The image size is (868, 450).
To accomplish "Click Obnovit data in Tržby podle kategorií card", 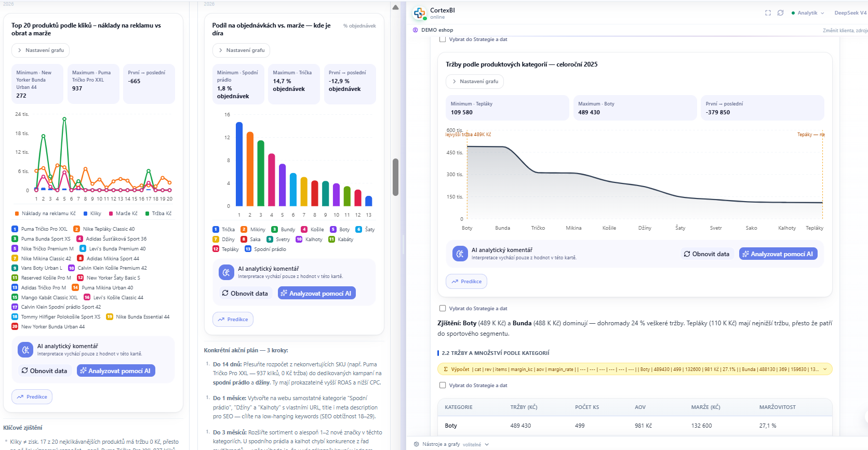I will tap(706, 254).
